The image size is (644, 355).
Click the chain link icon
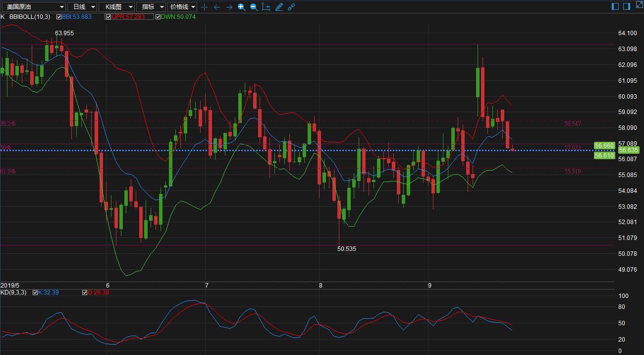pos(291,7)
